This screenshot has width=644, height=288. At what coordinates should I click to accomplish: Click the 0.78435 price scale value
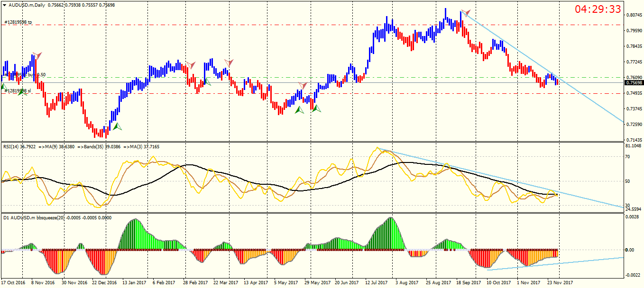tap(634, 46)
